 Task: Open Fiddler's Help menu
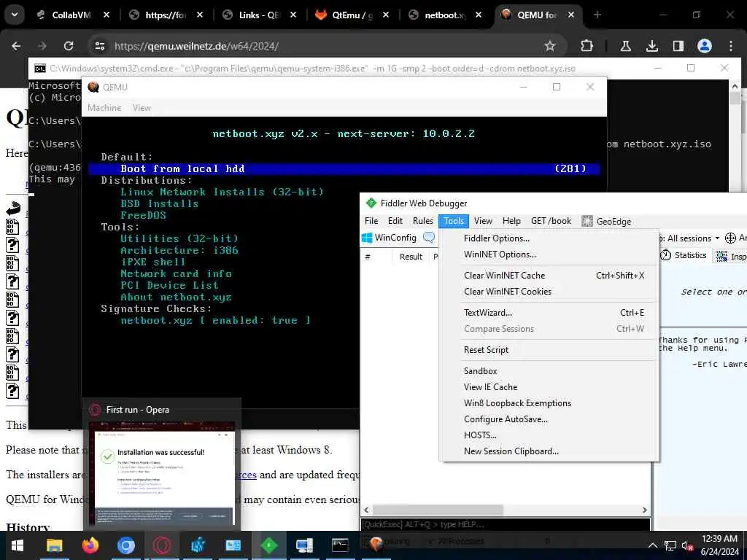point(511,221)
